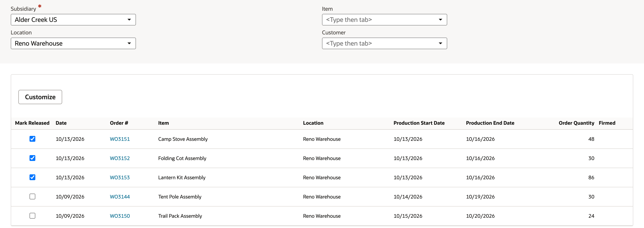Click the Production Start Date column header
This screenshot has height=228, width=644.
[x=419, y=123]
